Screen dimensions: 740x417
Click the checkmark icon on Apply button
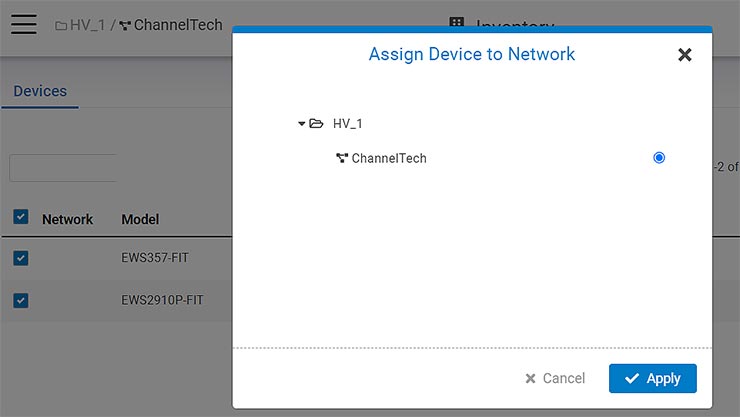[631, 378]
